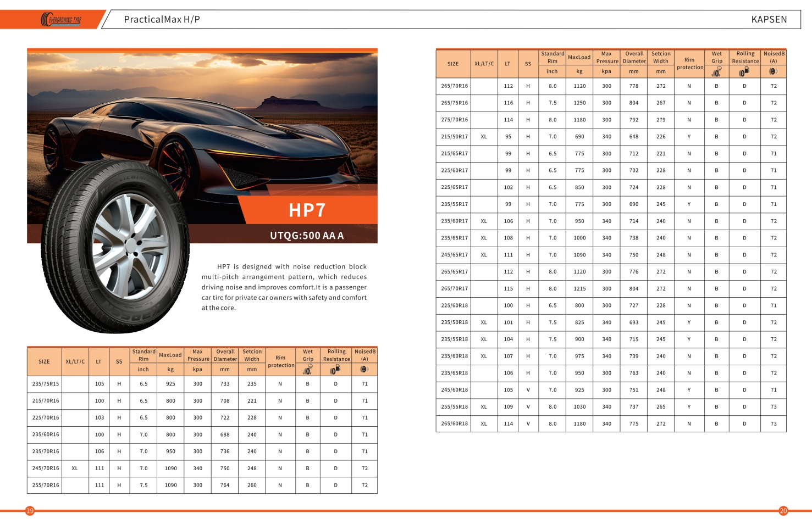Select the '215/65R17' size cell
Viewport: 812px width, 524px height.
455,154
